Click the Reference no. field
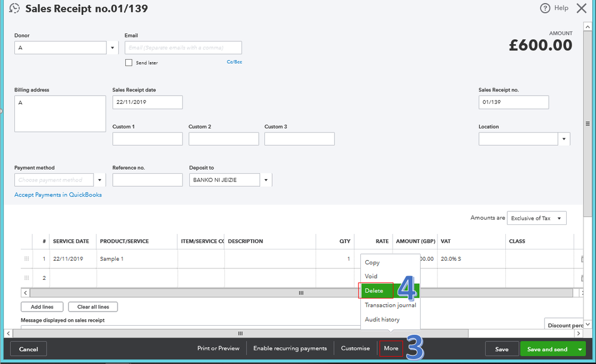The image size is (596, 364). coord(147,180)
